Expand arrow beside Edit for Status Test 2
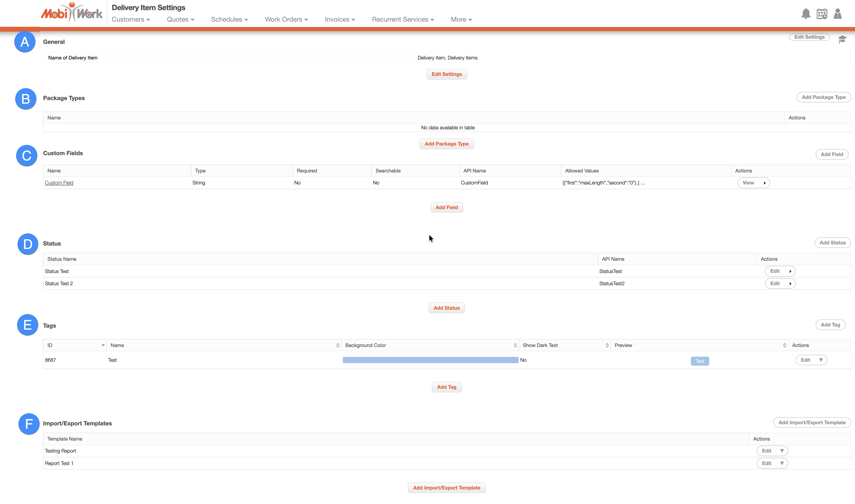 tap(790, 284)
